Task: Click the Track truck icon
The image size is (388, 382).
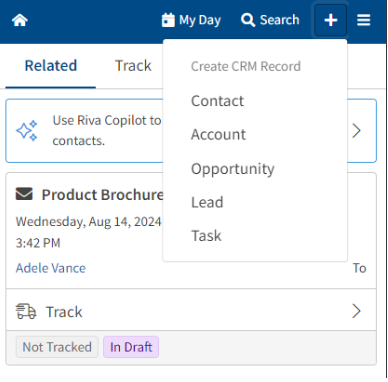Action: pos(26,312)
